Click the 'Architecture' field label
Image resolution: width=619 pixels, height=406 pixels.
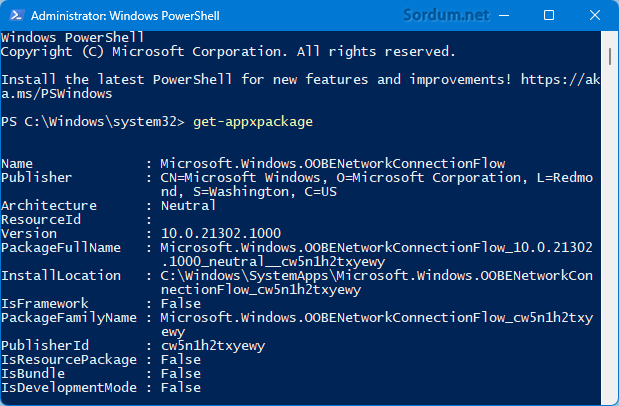(x=49, y=206)
